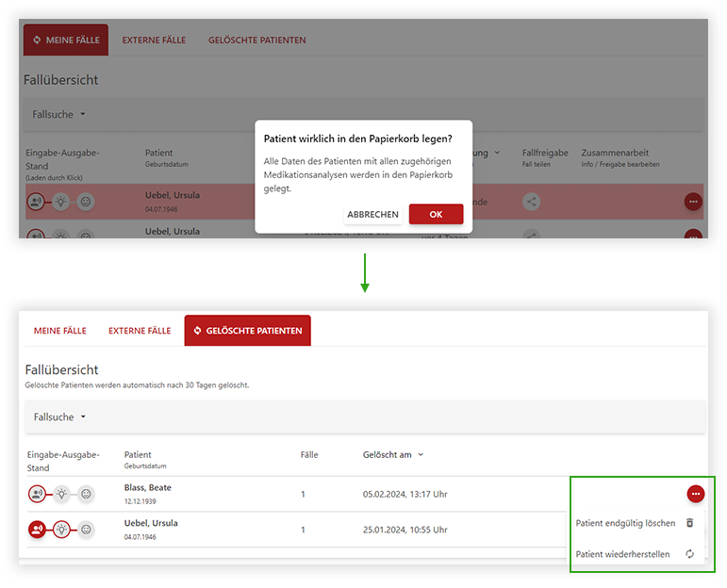Click the restore icon next to wiederherstellen
This screenshot has height=588, width=727.
[689, 554]
